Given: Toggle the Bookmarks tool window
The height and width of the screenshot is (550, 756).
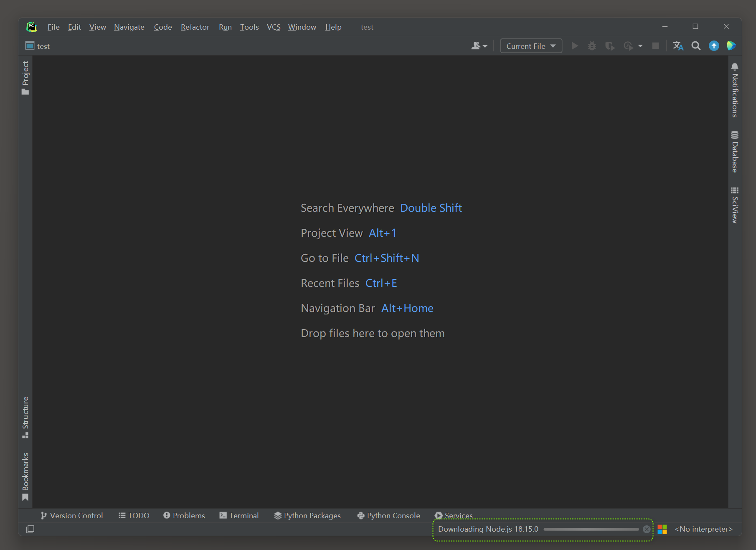Looking at the screenshot, I should click(x=25, y=476).
